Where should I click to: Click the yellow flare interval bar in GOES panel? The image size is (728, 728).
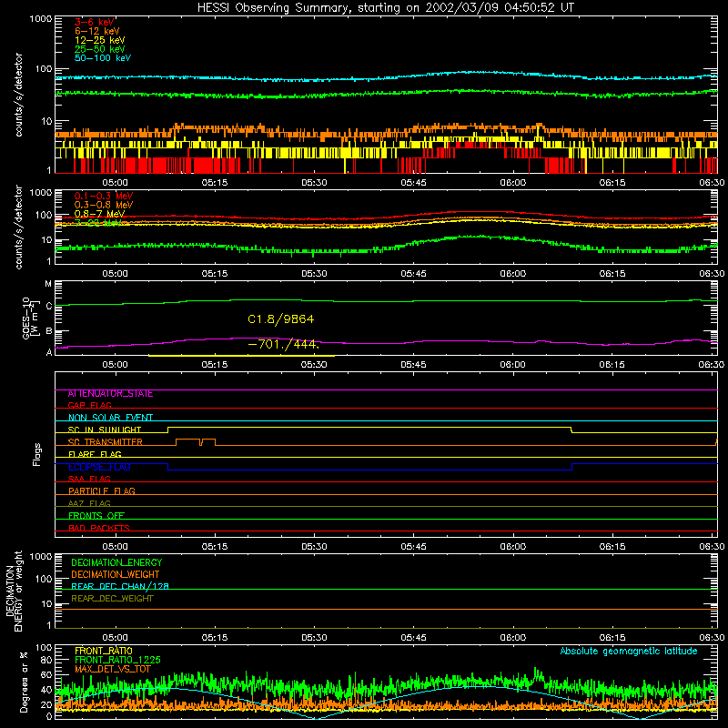point(241,356)
